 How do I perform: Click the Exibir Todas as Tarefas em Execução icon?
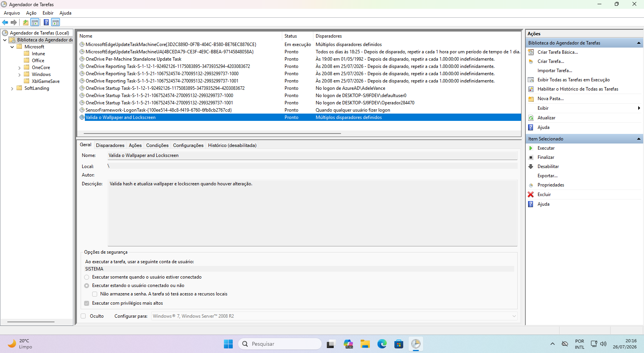coord(531,80)
